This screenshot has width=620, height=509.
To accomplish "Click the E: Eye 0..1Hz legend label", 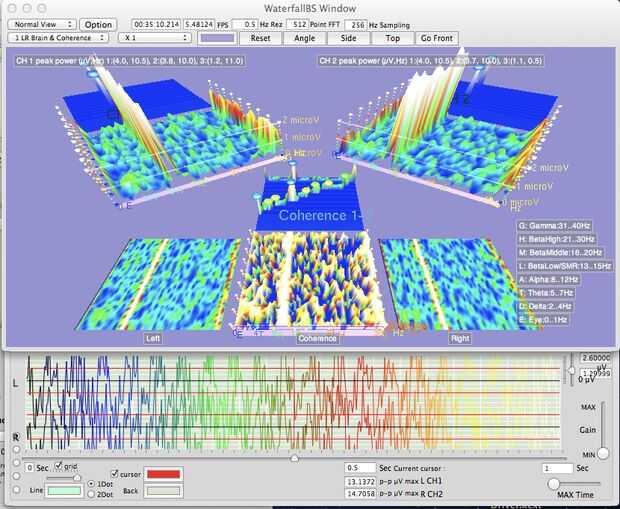I will 542,320.
